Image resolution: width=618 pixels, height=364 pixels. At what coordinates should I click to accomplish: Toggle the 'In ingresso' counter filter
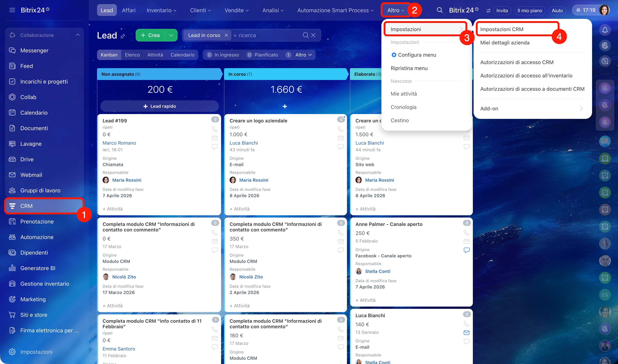[x=223, y=55]
